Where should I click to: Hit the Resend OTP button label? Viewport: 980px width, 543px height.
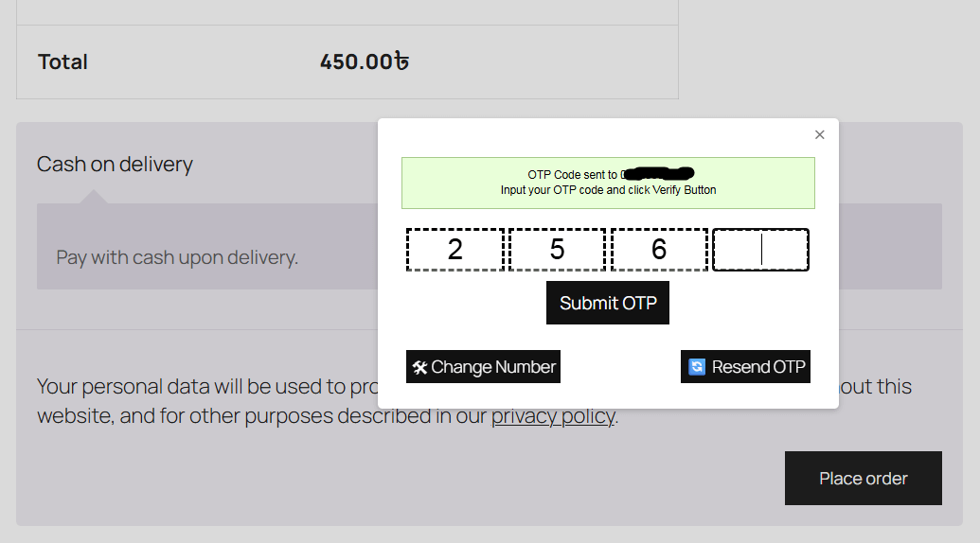[x=758, y=367]
